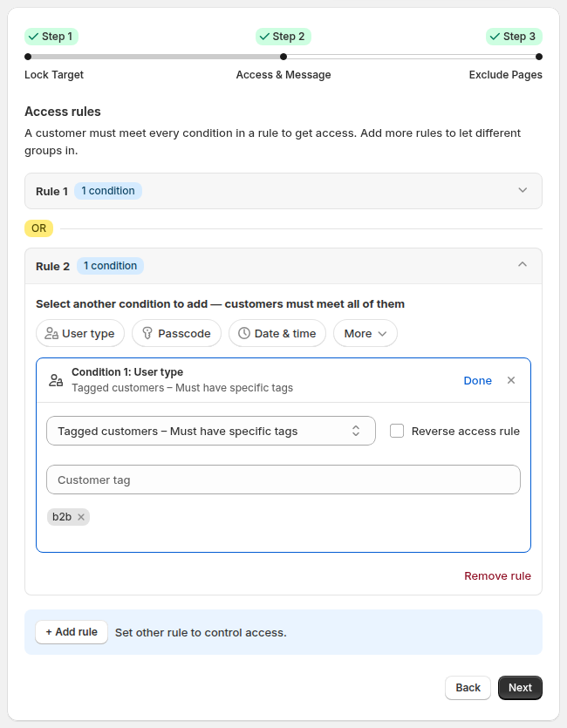Click the 'Rule 1' title text
The height and width of the screenshot is (728, 567).
(x=51, y=191)
